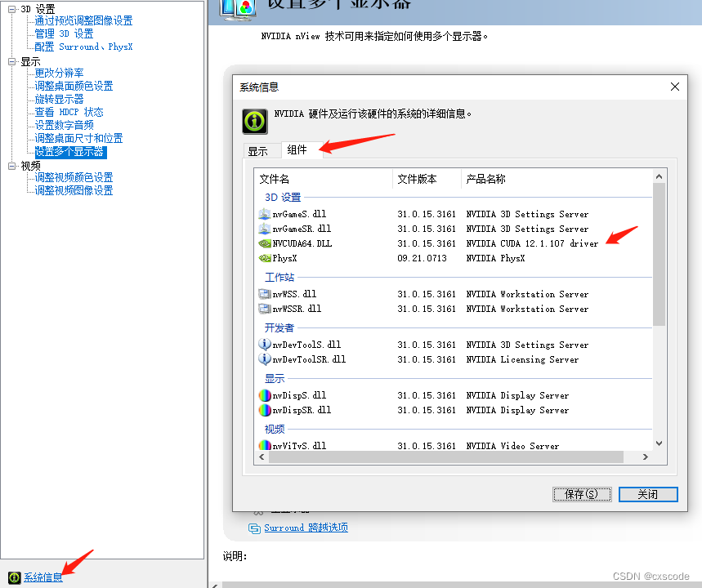The height and width of the screenshot is (588, 702).
Task: Click the list scroll down arrow
Action: pos(659,443)
